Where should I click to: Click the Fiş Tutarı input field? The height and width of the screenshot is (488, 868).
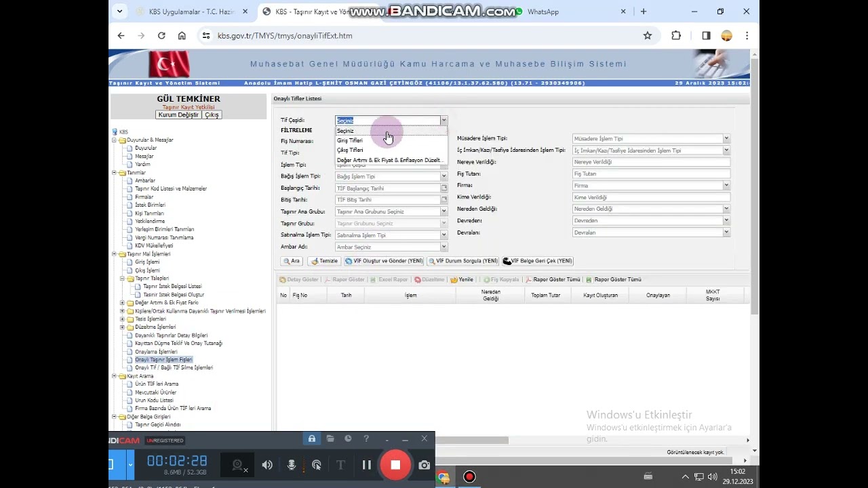[651, 174]
